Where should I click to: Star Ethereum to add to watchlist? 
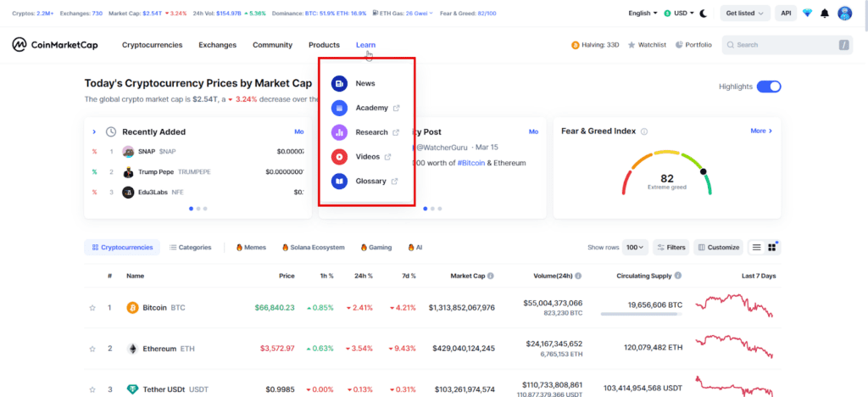click(92, 349)
